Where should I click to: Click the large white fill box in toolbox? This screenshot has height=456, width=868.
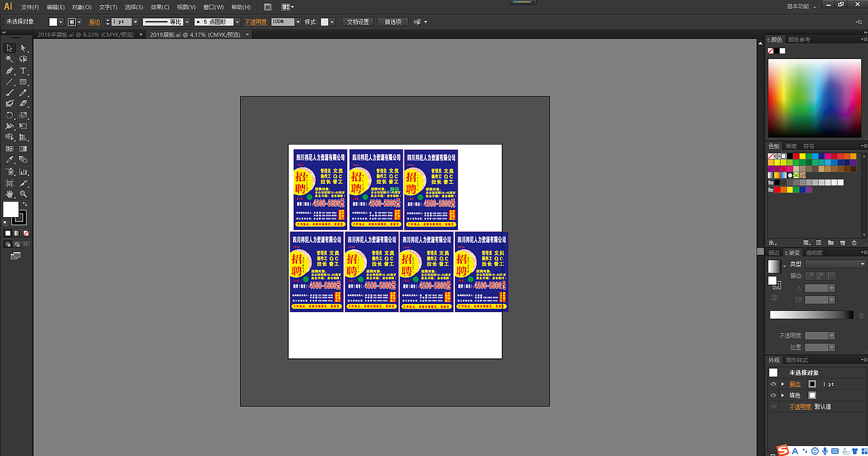[x=10, y=210]
